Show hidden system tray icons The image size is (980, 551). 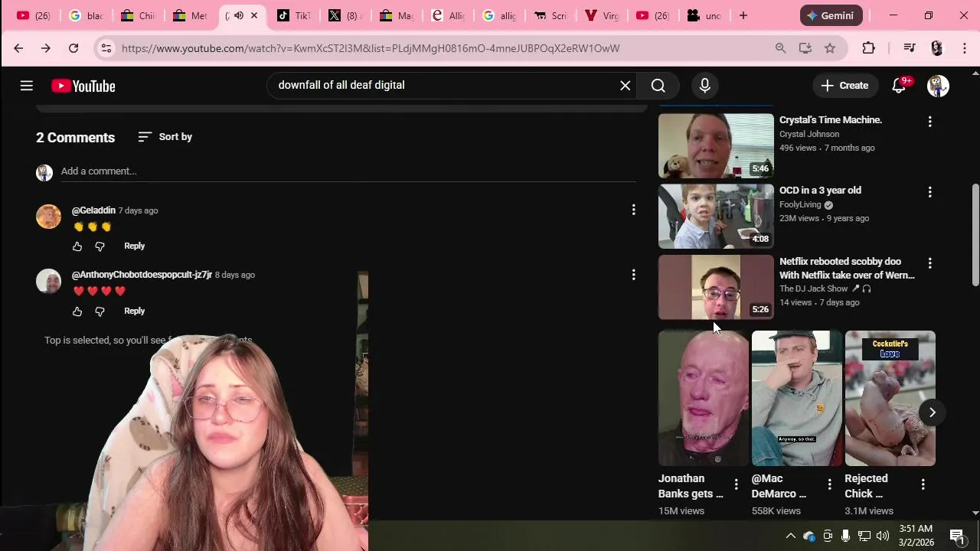point(791,536)
